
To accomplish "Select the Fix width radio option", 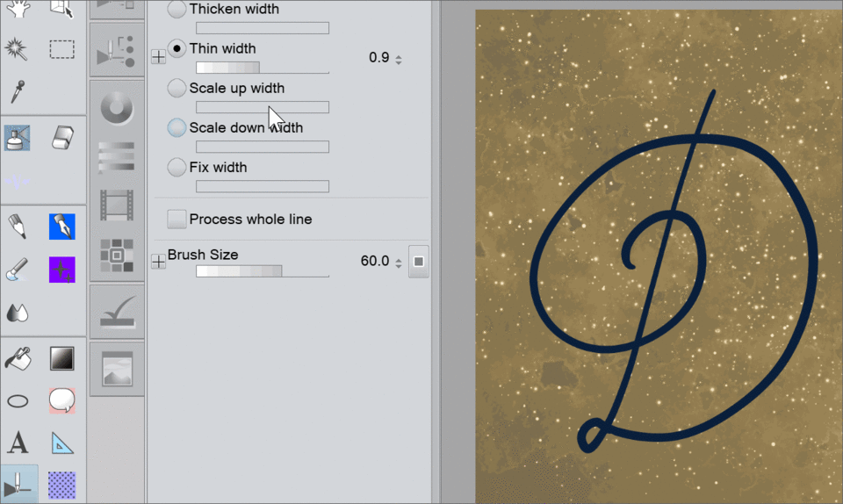I will pos(177,168).
